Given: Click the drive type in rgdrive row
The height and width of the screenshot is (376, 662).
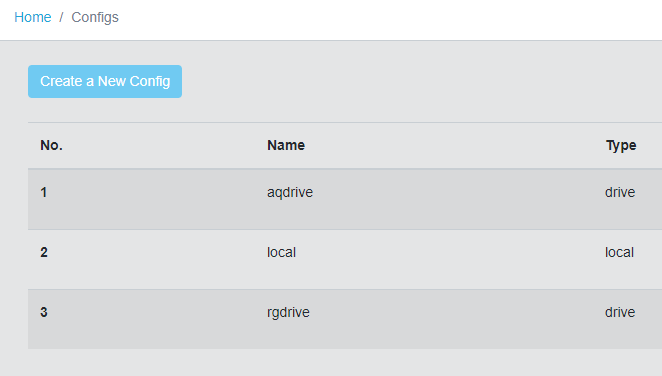Looking at the screenshot, I should [620, 312].
